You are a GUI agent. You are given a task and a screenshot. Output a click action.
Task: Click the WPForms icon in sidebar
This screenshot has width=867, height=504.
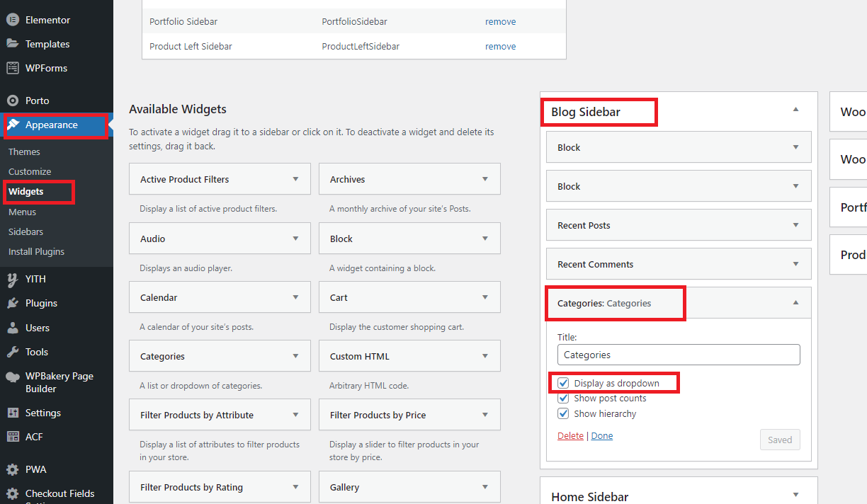click(x=13, y=68)
